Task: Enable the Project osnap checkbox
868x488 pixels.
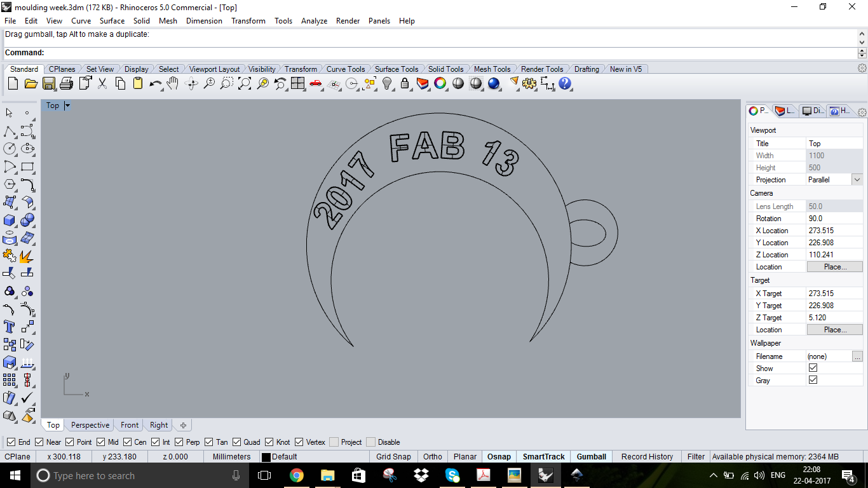Action: [334, 442]
